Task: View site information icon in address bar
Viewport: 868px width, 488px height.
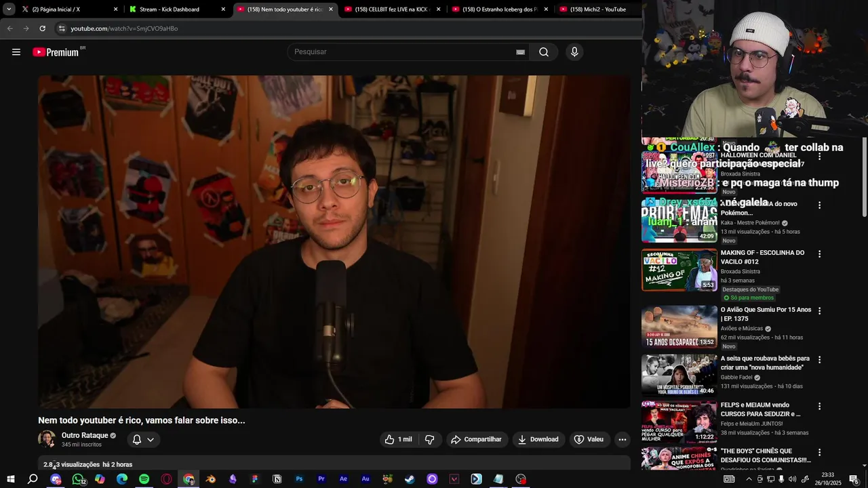Action: click(62, 28)
